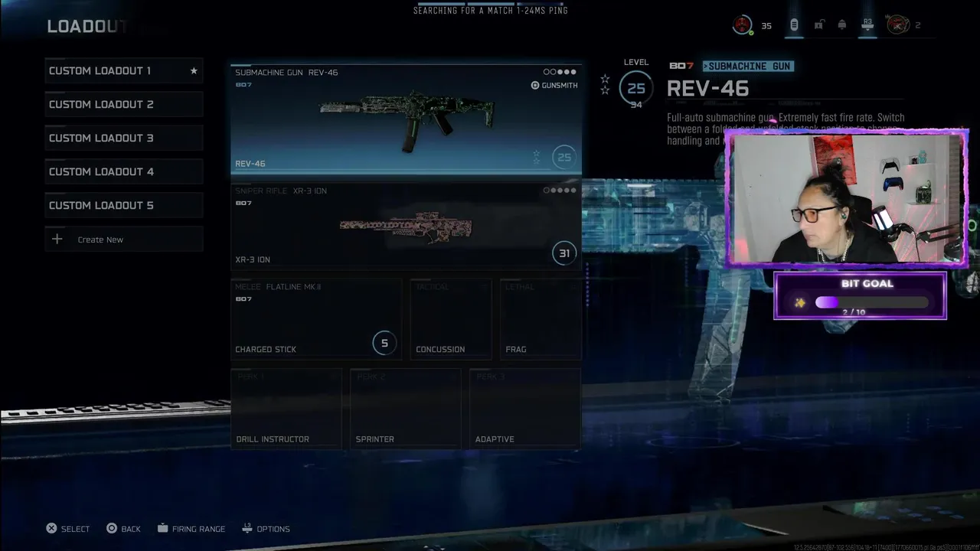Screen dimensions: 980x551
Task: Click the Submachine Gun category tag
Action: click(x=748, y=67)
